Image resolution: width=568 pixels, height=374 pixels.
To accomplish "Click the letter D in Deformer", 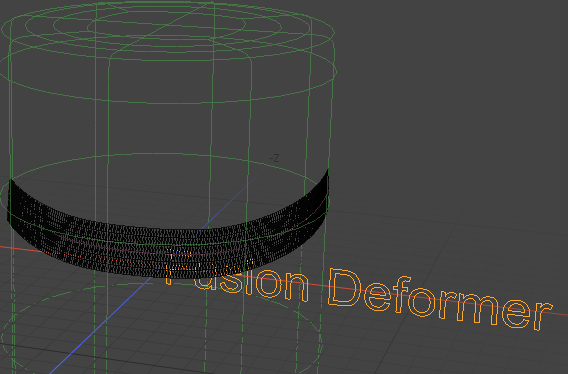I will pos(344,287).
